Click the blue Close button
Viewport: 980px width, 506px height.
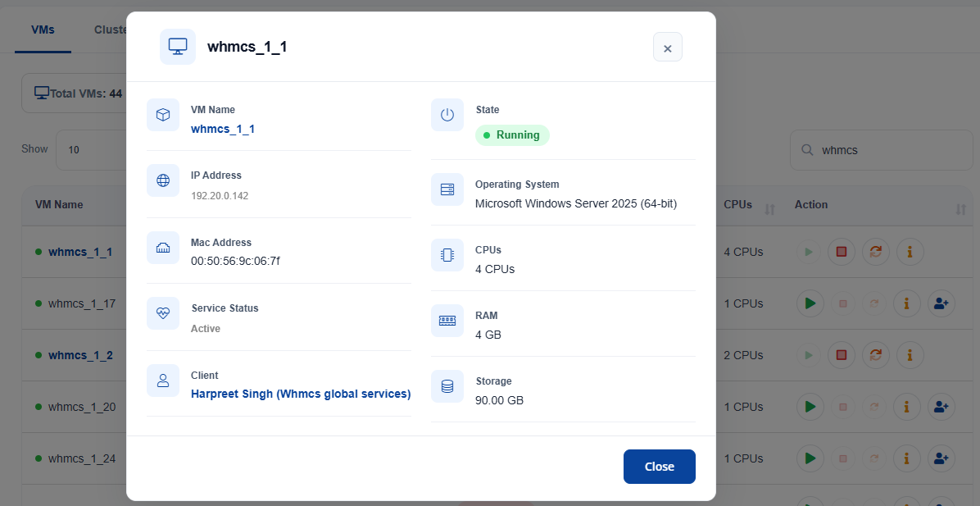click(x=660, y=467)
